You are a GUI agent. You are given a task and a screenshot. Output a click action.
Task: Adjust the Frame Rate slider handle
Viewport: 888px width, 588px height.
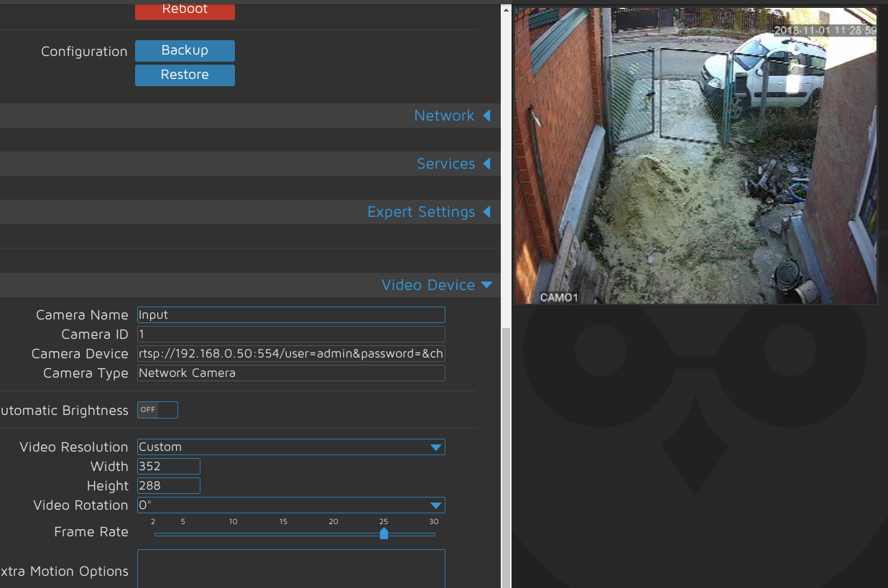click(x=384, y=533)
